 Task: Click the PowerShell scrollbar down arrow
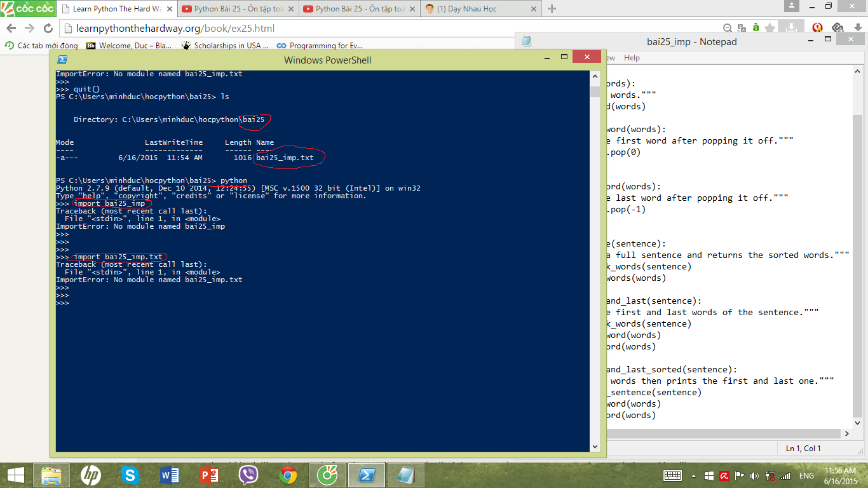click(x=595, y=447)
